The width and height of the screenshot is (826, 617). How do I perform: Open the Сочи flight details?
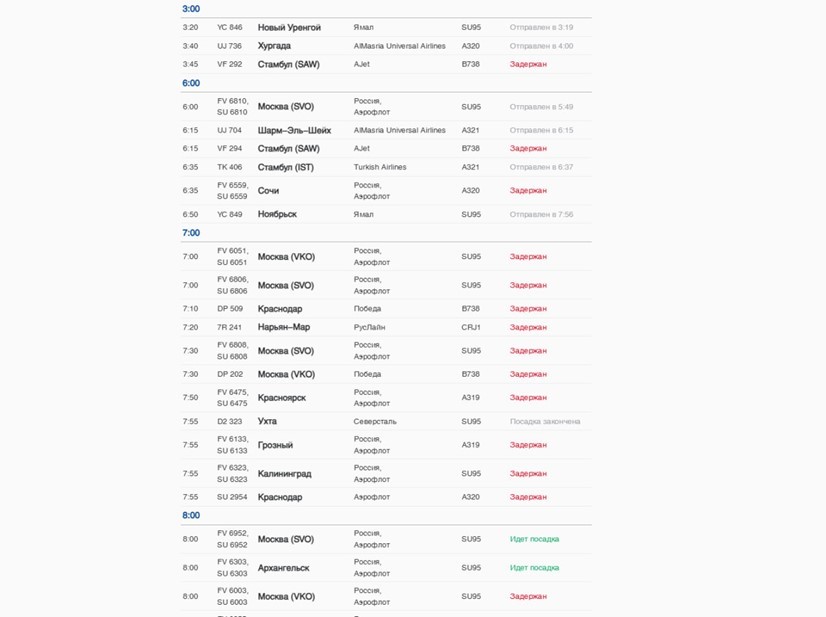[x=268, y=190]
